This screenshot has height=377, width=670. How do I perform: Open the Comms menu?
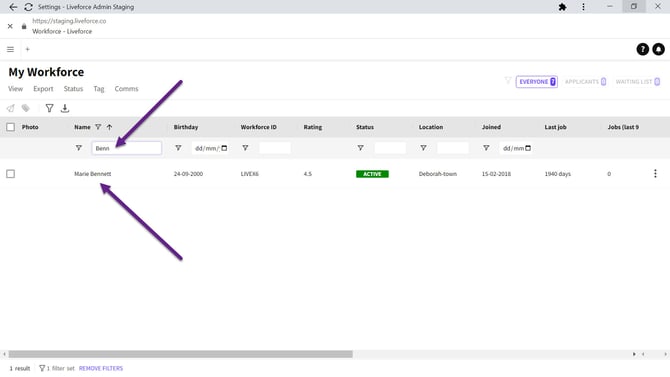click(126, 89)
